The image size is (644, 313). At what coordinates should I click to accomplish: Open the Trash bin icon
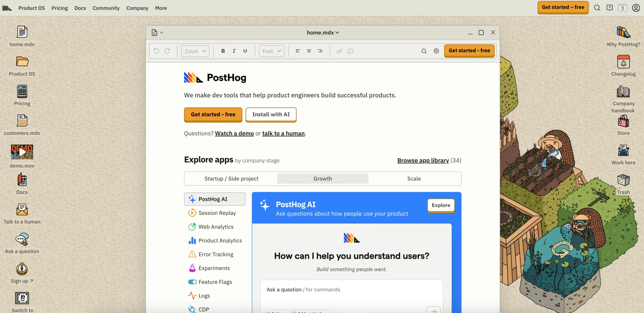[623, 180]
